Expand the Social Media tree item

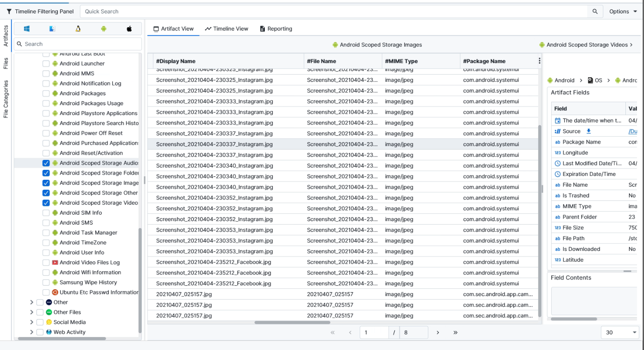[x=31, y=322]
